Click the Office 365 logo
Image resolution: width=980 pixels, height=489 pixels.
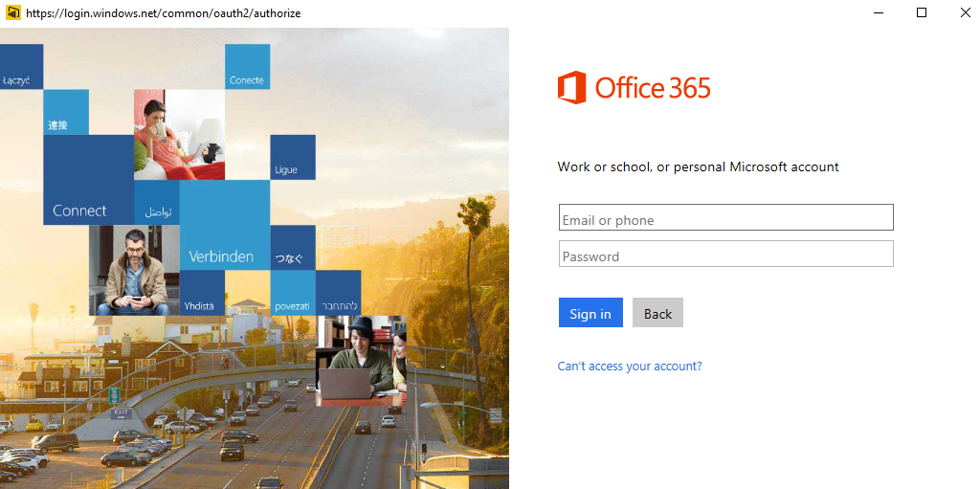tap(634, 87)
